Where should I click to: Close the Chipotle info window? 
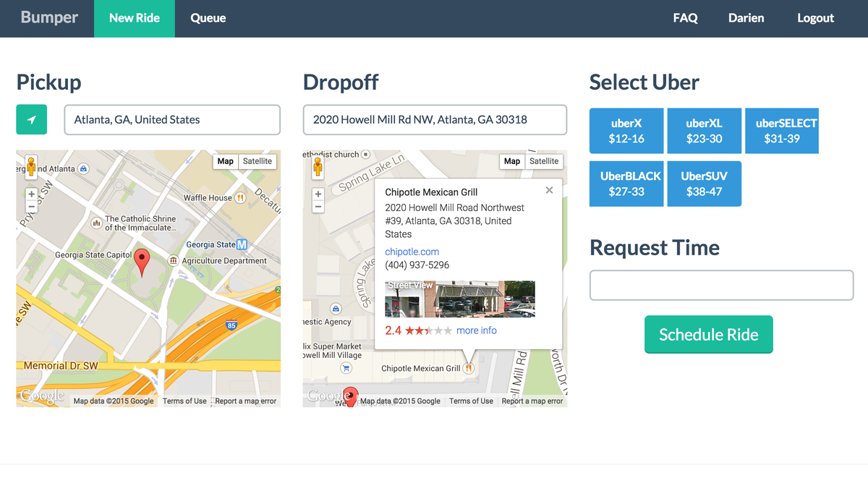[x=549, y=190]
